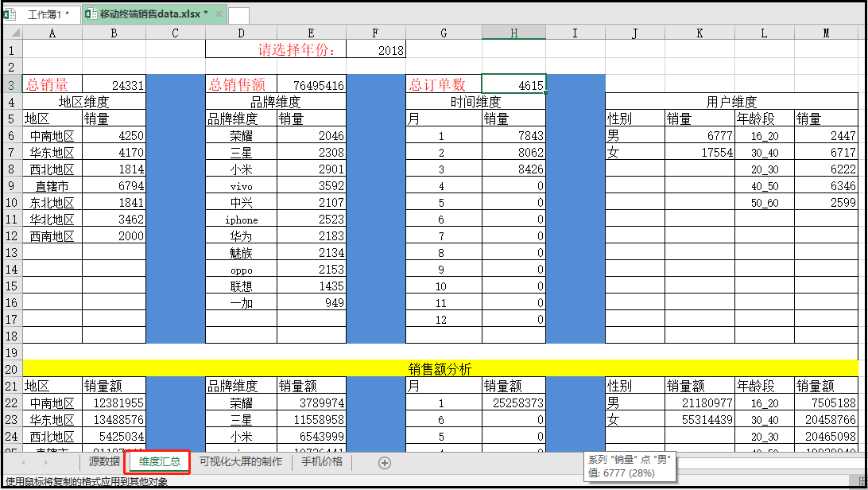Image resolution: width=868 pixels, height=490 pixels.
Task: Select month 3 sales value 8426
Action: pyautogui.click(x=513, y=169)
